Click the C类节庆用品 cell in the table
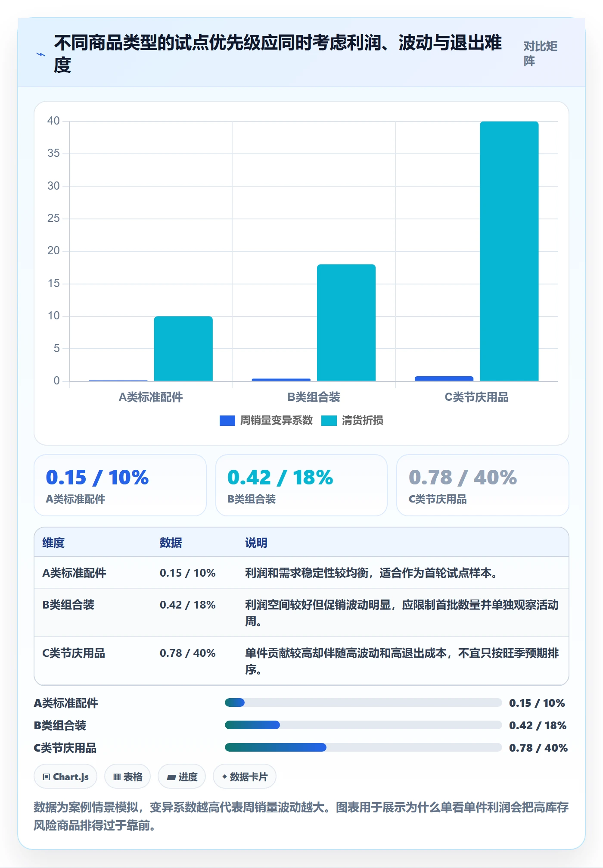This screenshot has height=868, width=603. pos(74,653)
